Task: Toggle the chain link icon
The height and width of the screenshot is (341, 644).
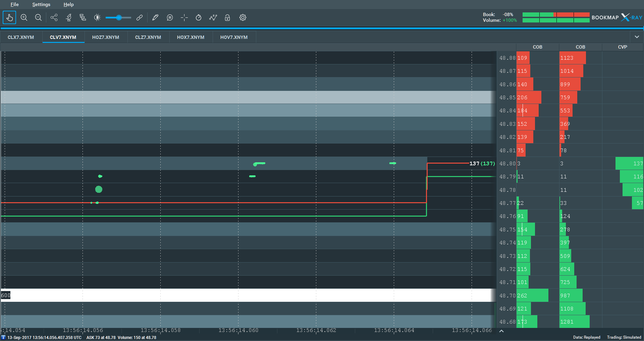Action: [x=140, y=17]
